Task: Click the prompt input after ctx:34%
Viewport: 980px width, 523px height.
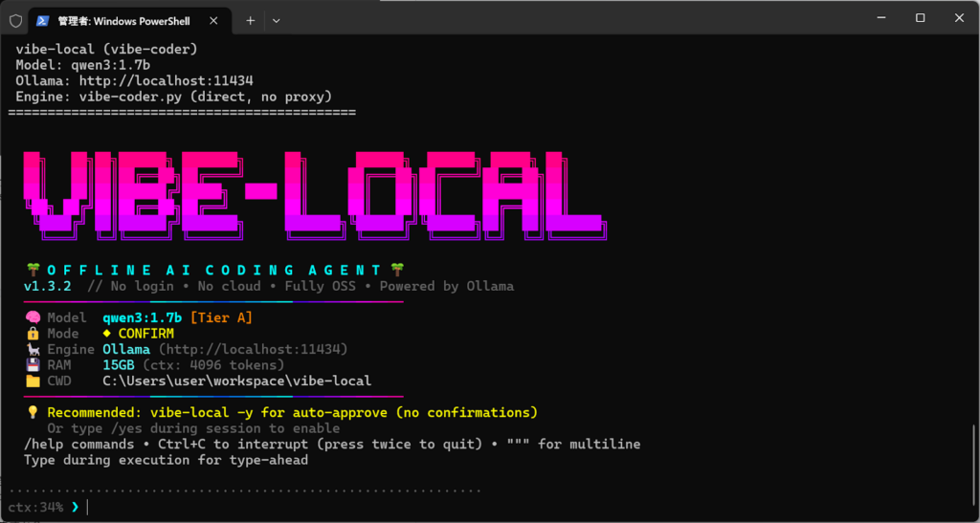Action: coord(287,507)
